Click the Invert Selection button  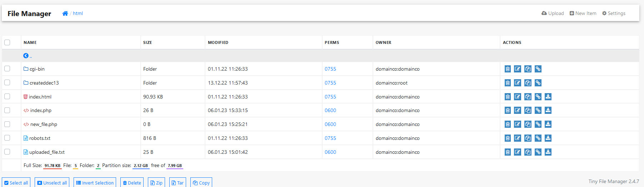tap(95, 182)
